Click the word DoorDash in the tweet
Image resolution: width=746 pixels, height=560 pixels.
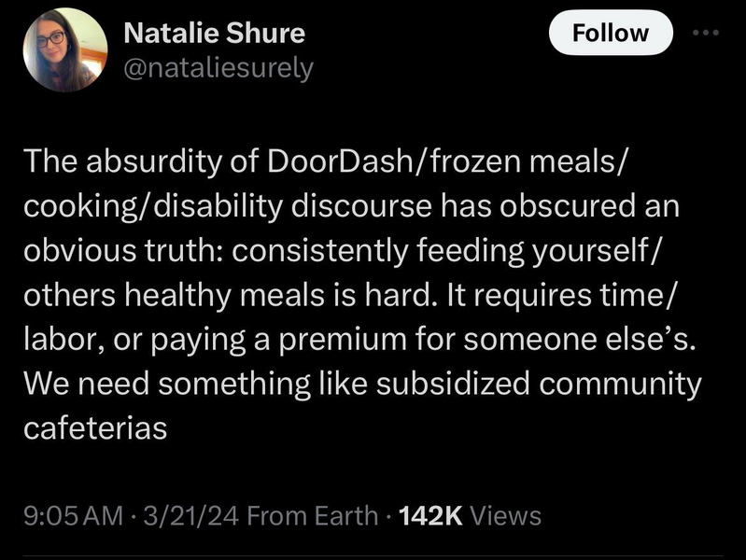coord(335,161)
